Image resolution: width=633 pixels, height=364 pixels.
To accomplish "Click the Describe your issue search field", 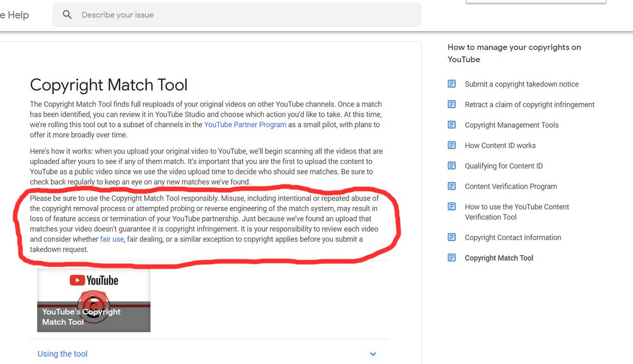I will pyautogui.click(x=237, y=15).
